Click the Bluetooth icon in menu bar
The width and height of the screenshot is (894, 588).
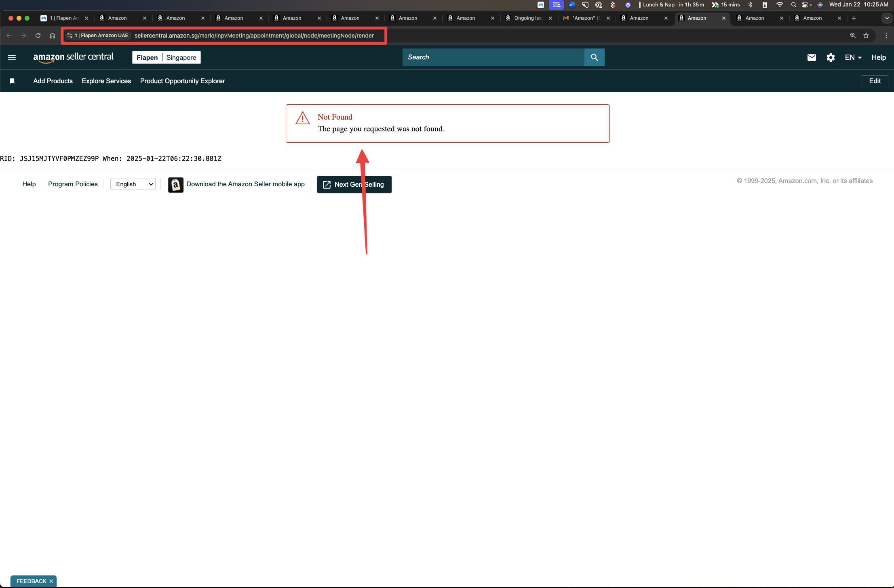click(x=750, y=5)
